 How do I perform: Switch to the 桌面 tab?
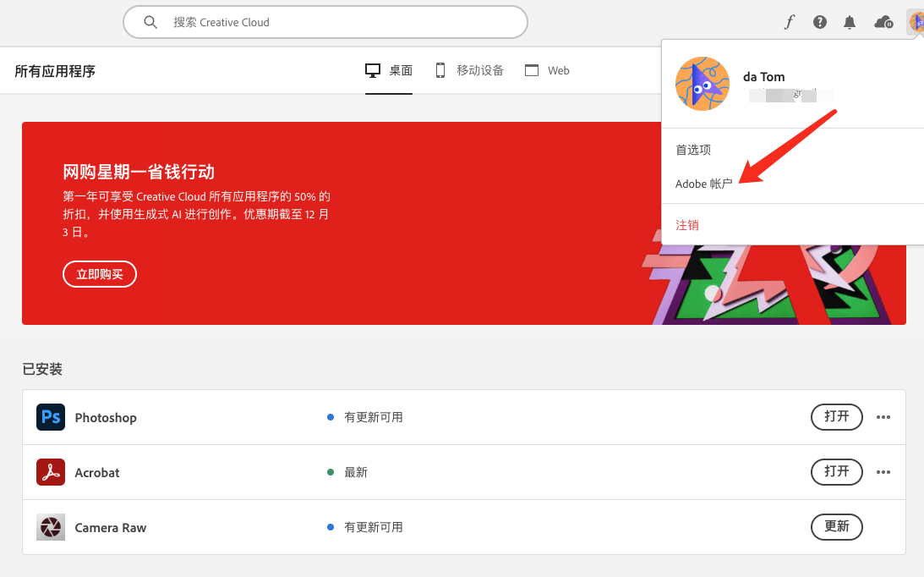click(389, 71)
